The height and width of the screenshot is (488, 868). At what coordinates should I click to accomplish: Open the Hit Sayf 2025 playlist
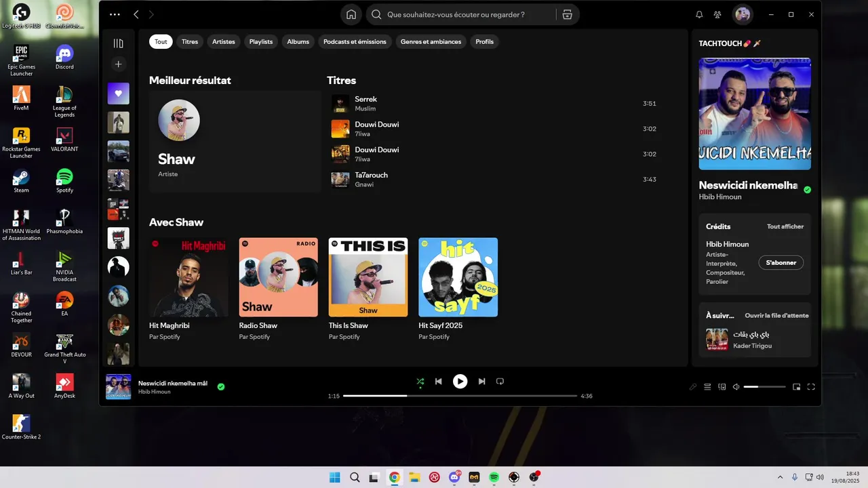point(458,288)
